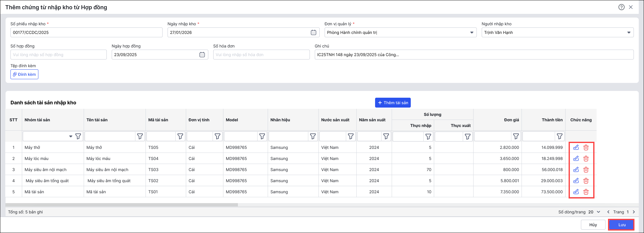
Task: Delete the Máy lọc máu row
Action: click(x=586, y=158)
